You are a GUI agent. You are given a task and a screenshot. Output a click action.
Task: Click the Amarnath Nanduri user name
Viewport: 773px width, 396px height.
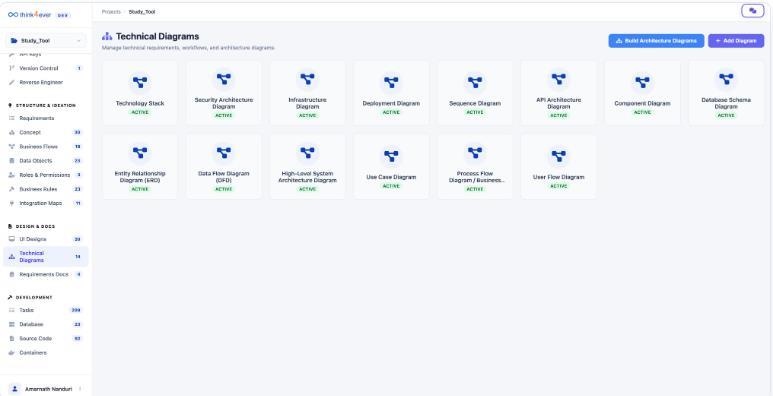click(48, 389)
